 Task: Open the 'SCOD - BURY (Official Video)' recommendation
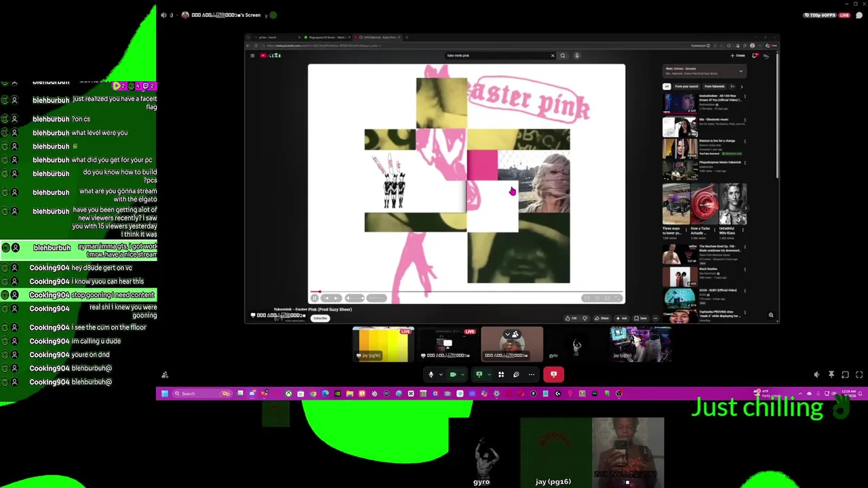(x=679, y=298)
